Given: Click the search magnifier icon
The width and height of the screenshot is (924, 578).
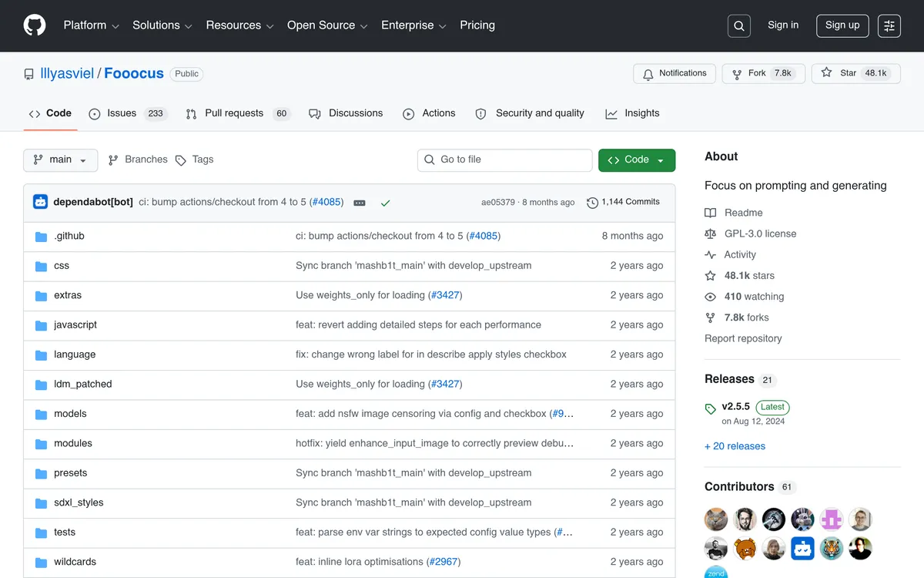Looking at the screenshot, I should point(738,25).
